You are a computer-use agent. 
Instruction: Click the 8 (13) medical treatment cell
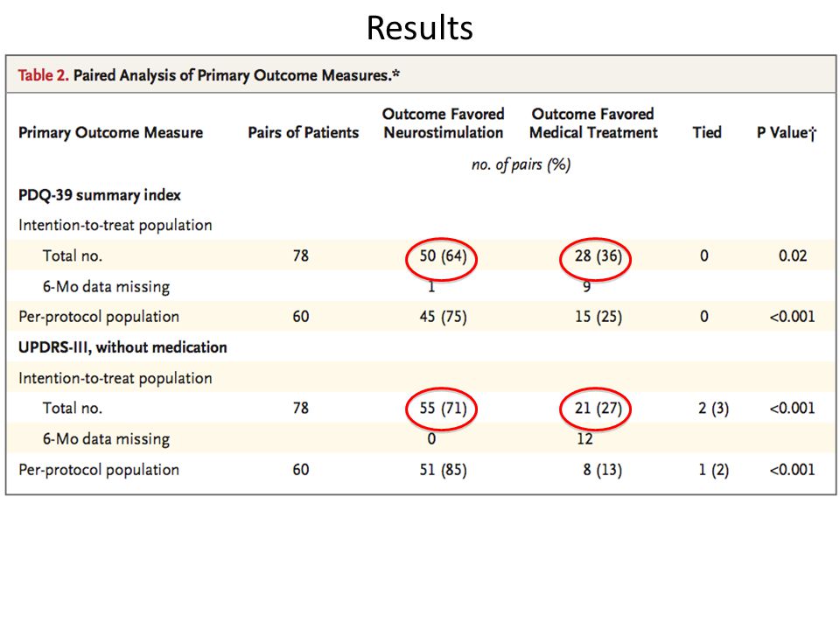(x=603, y=470)
